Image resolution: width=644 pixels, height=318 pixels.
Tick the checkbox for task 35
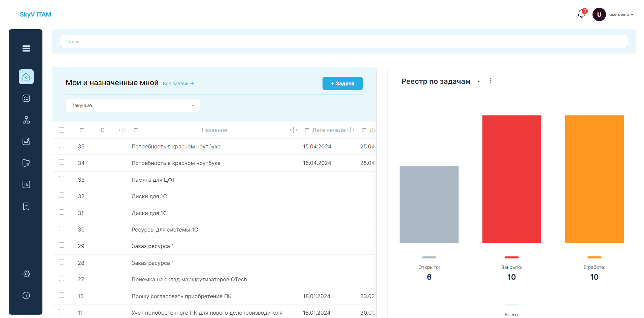coord(62,145)
